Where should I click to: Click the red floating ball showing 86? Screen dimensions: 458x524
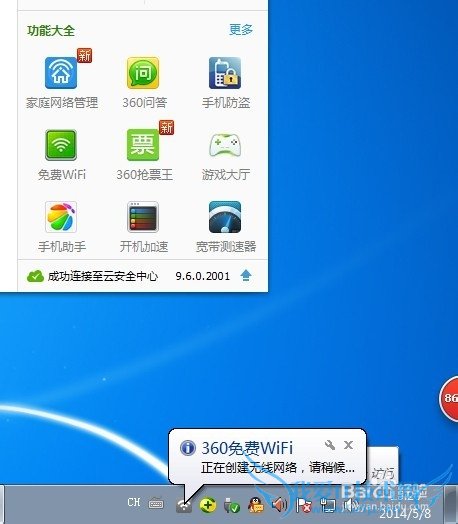point(449,398)
